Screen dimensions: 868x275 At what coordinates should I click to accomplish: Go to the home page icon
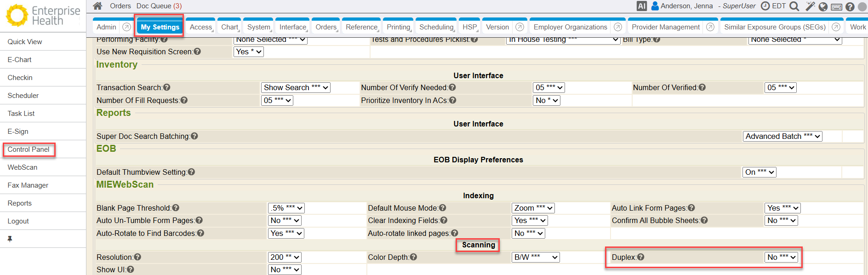coord(97,6)
